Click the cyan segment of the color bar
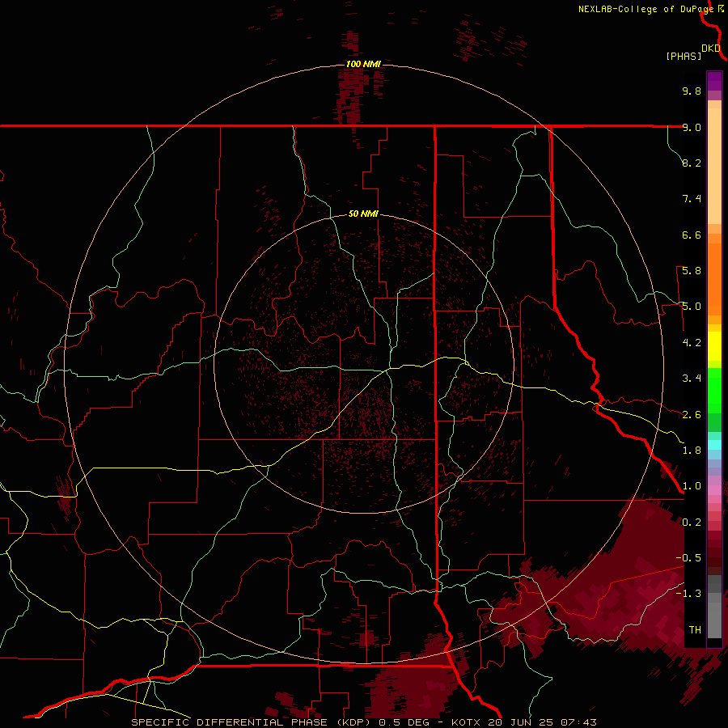The image size is (728, 728). click(x=714, y=445)
